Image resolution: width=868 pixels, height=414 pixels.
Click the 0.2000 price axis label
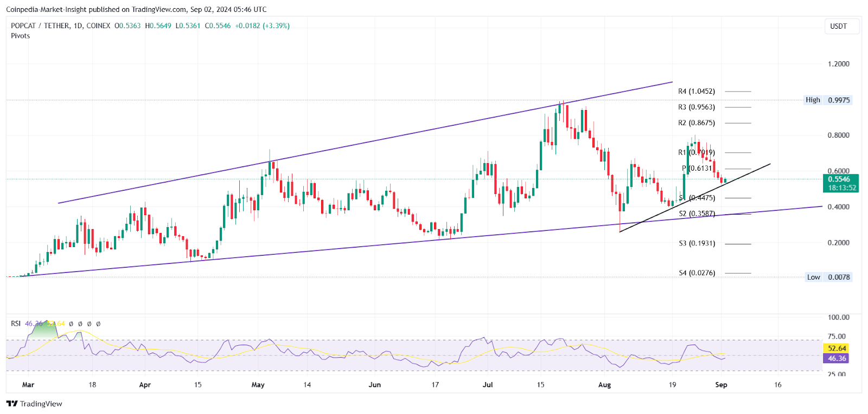coord(839,243)
